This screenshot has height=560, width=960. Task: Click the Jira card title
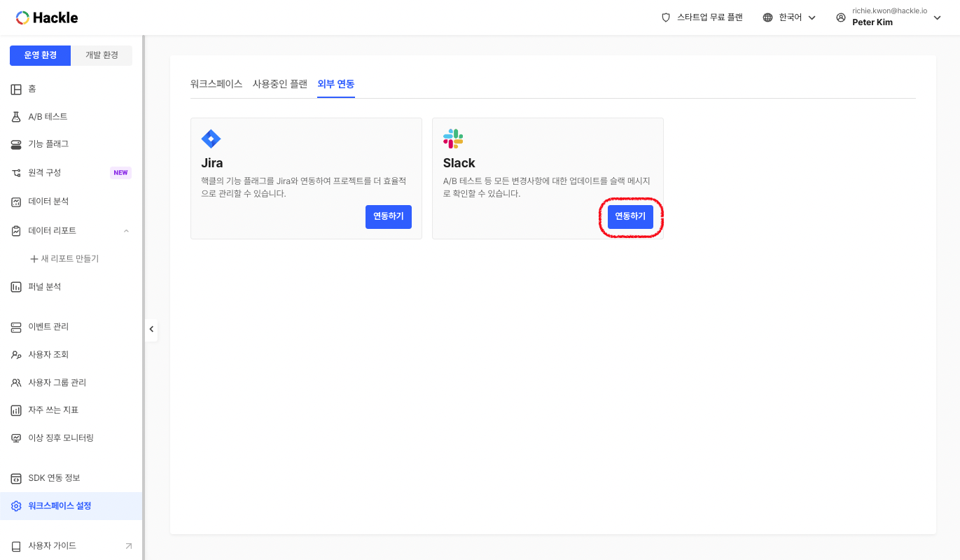coord(212,163)
